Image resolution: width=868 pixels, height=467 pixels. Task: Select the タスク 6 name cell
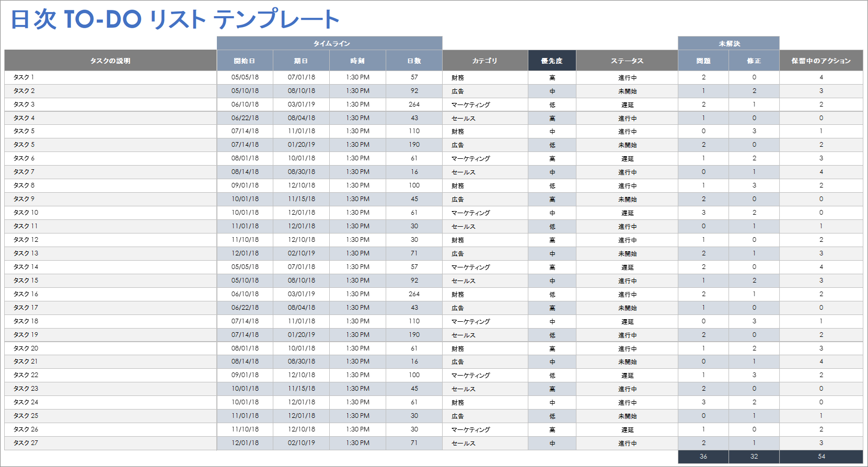coord(110,158)
